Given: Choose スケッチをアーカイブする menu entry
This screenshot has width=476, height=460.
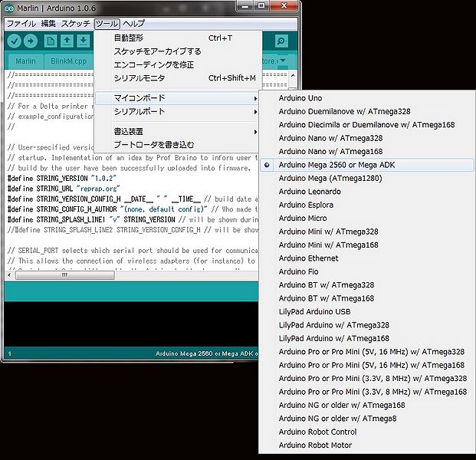Looking at the screenshot, I should pos(177,51).
